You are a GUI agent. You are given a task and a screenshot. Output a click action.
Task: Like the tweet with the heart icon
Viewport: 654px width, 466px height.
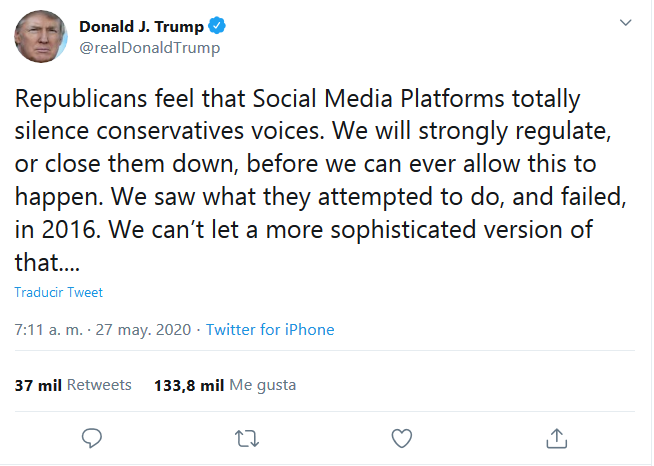coord(402,438)
